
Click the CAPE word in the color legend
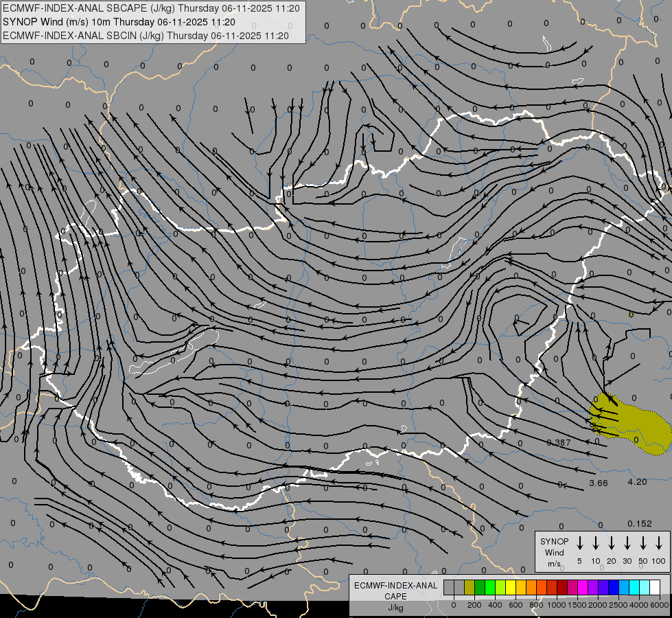point(395,597)
